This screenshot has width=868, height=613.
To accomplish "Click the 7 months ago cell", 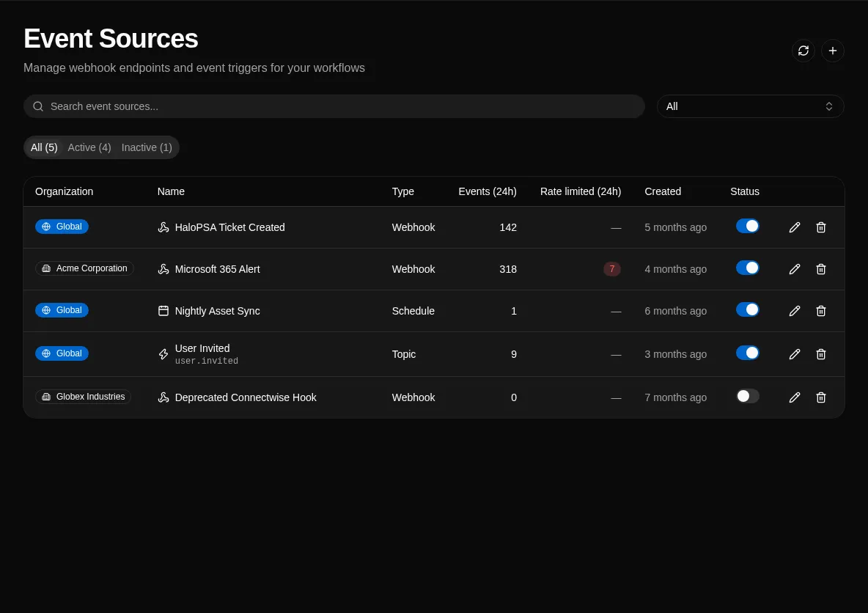I will pos(675,397).
